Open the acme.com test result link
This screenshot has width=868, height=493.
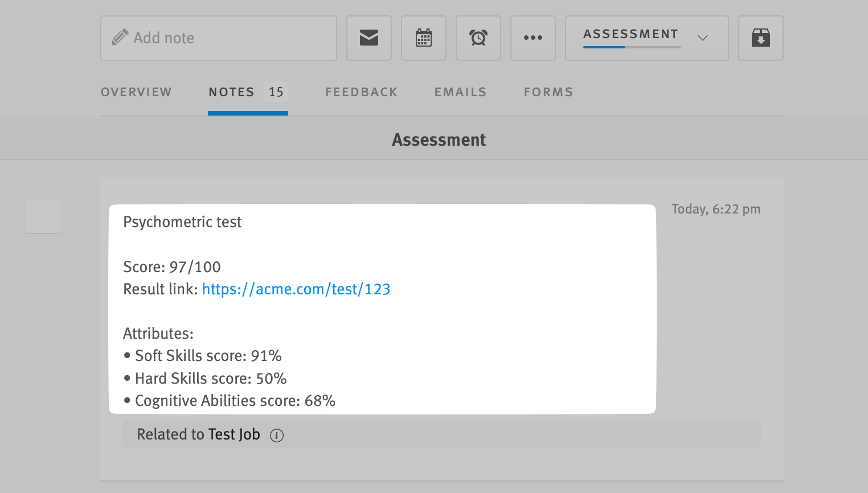pos(296,289)
